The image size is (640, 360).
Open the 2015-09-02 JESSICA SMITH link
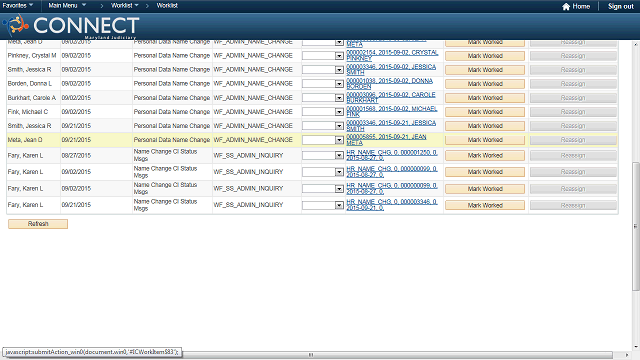click(x=391, y=69)
